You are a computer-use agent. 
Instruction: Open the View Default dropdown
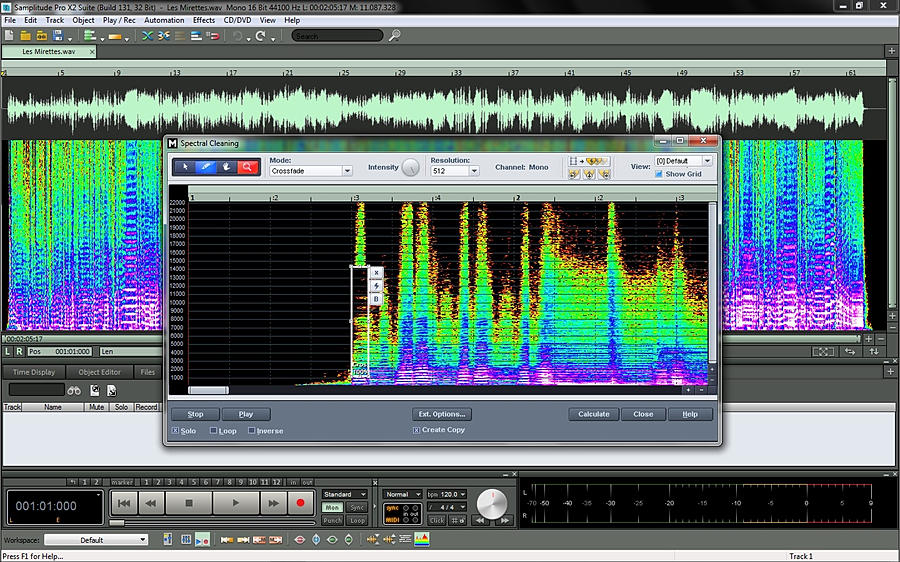683,161
